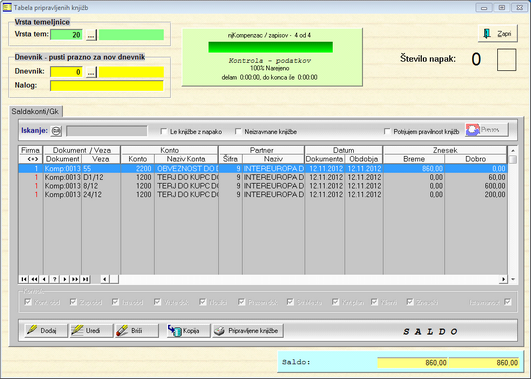This screenshot has height=379, width=531.
Task: Delete the entry using Briši button
Action: point(137,331)
